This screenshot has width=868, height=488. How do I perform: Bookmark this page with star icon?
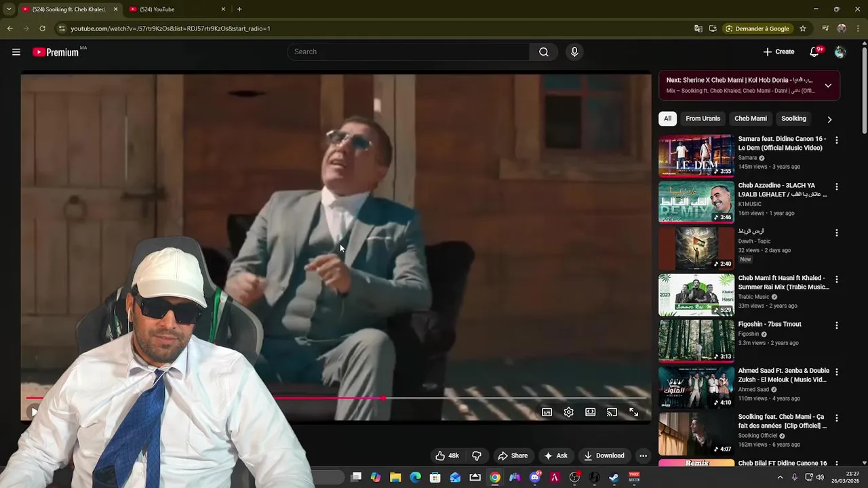[x=803, y=28]
